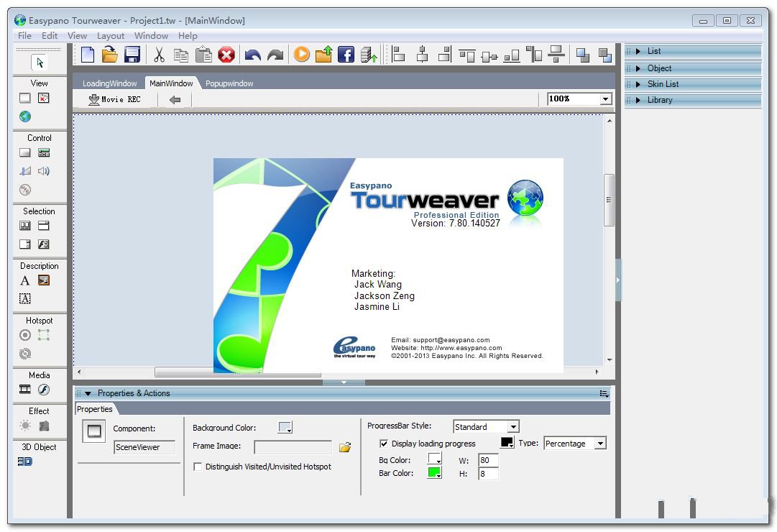Change the green Bar Color swatch
Screen dimensions: 777x532
435,472
